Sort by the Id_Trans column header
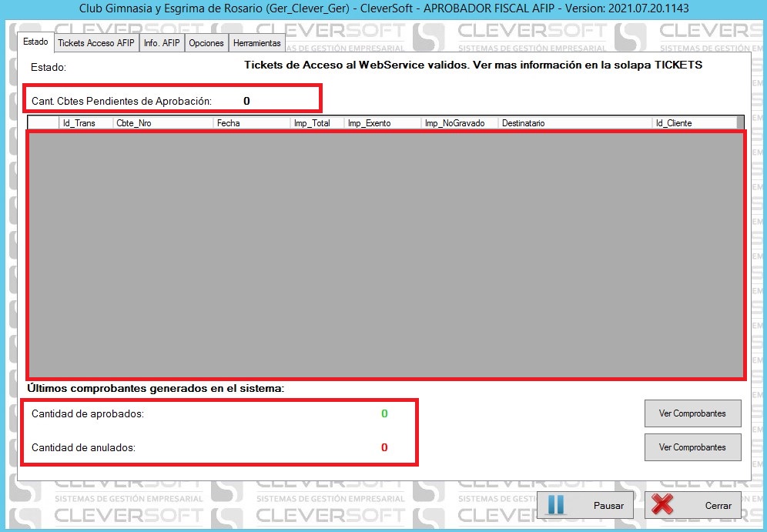The image size is (767, 532). point(85,123)
